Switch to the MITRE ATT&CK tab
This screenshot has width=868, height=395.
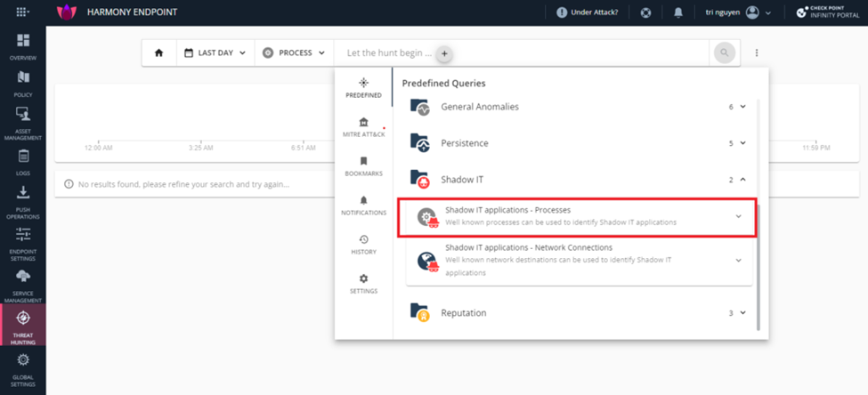pos(364,127)
